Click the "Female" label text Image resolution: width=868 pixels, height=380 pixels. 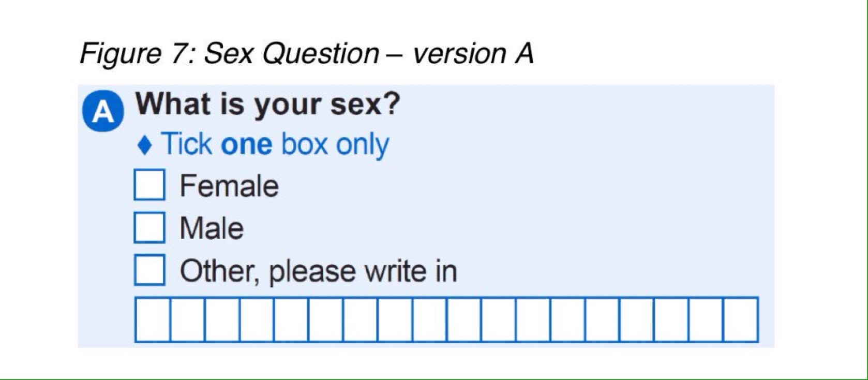click(x=229, y=186)
